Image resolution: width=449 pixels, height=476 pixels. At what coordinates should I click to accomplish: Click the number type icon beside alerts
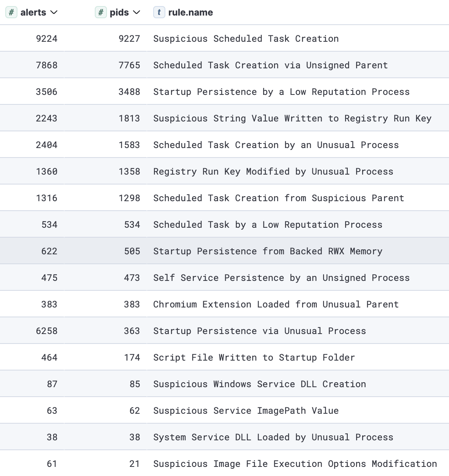point(11,13)
